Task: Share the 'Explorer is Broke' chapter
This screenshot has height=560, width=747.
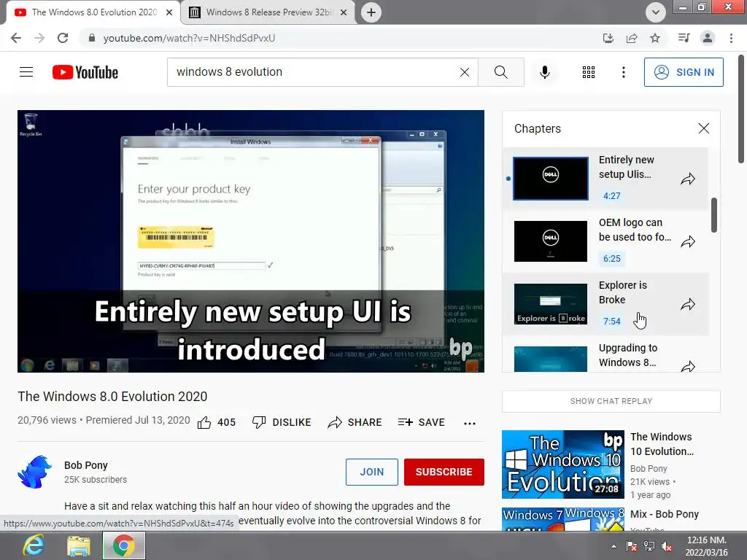Action: [x=687, y=304]
